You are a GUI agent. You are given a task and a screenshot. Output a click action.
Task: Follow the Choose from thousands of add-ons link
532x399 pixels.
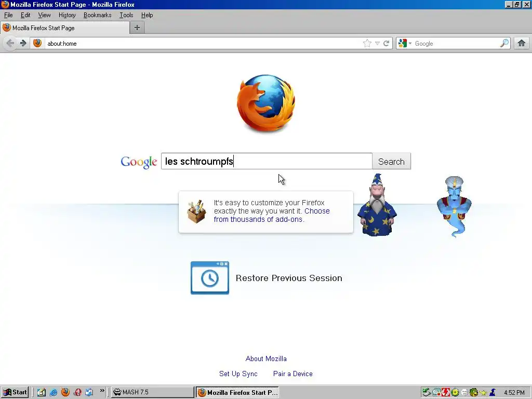[272, 215]
